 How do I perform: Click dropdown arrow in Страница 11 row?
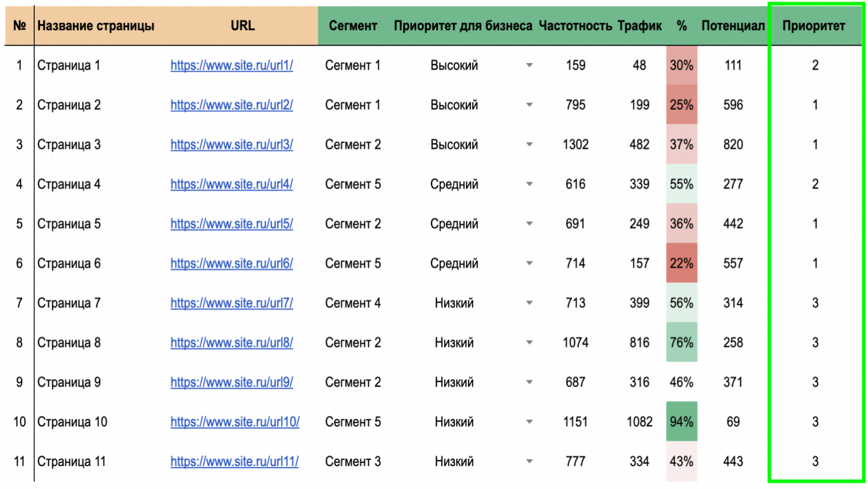[529, 462]
